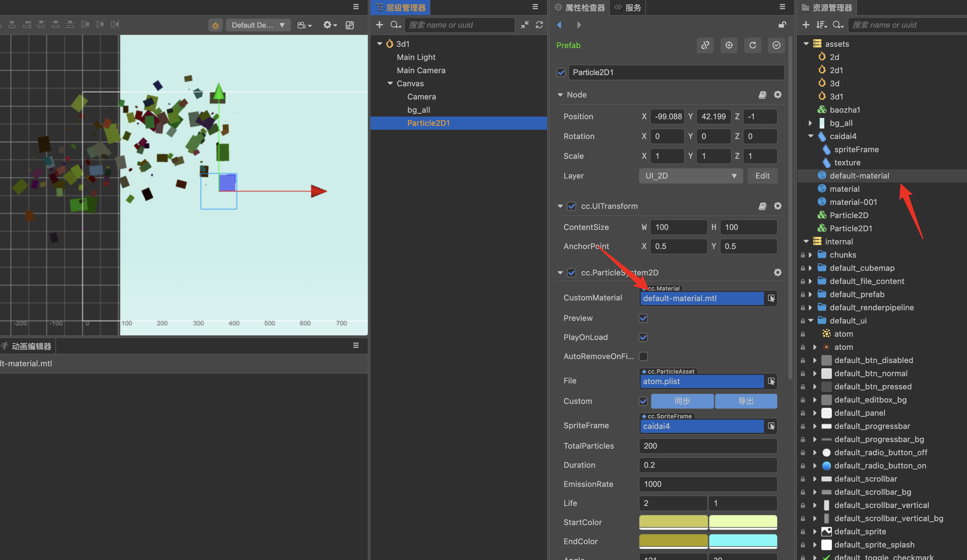Screen dimensions: 967x560
Task: Click the hierarchy refresh icon
Action: click(539, 25)
